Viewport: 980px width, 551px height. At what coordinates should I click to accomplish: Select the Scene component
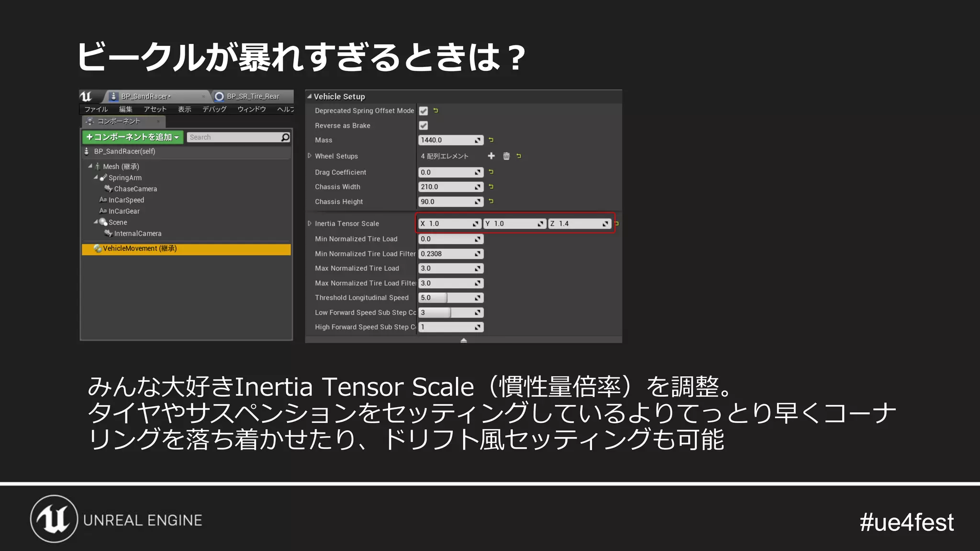click(x=118, y=222)
